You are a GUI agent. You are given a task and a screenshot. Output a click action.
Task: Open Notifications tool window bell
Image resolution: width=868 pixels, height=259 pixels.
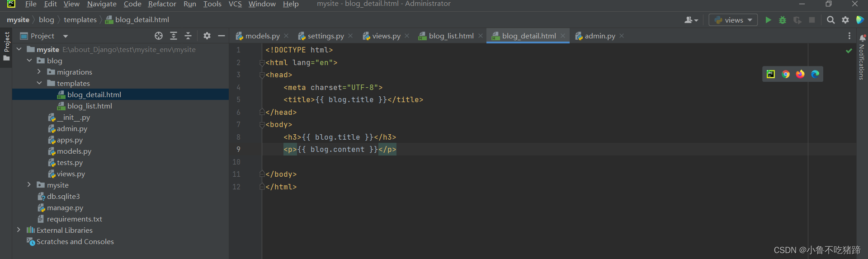pyautogui.click(x=862, y=38)
